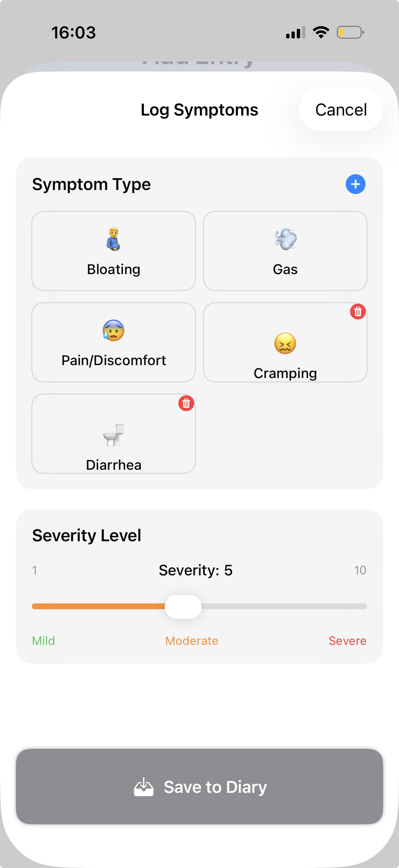Tap the Cramping confounded face emoji
Viewport: 399px width, 868px height.
(285, 343)
